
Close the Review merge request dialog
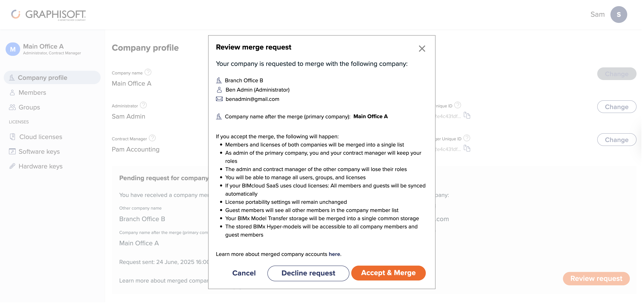coord(422,48)
